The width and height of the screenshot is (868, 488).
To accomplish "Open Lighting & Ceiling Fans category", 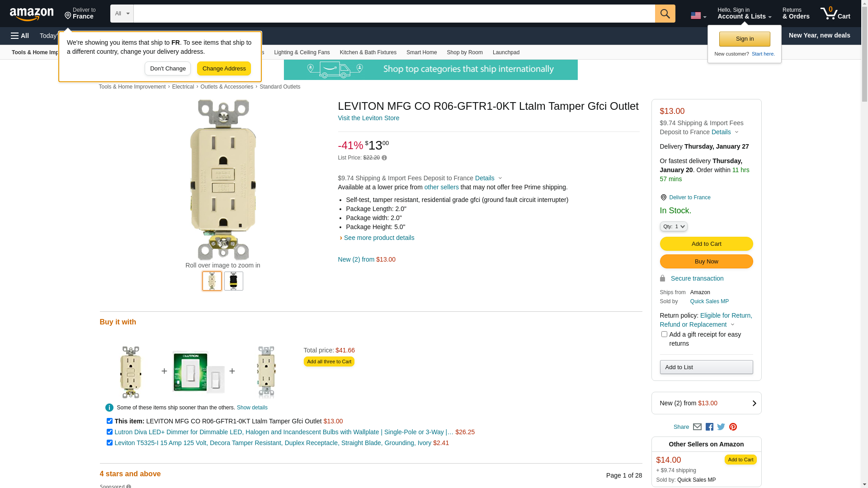I will coord(302,52).
